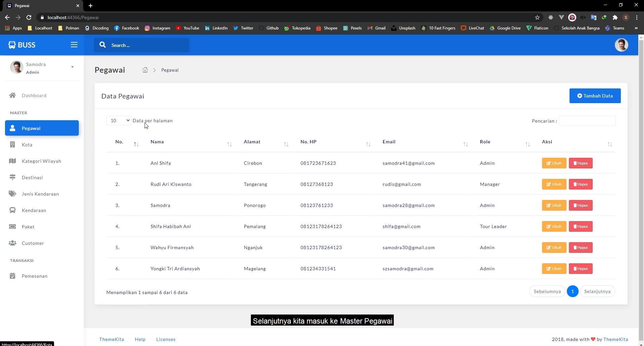Click Hapus for Shifa Habibah Anl
This screenshot has height=346, width=644.
pyautogui.click(x=581, y=226)
